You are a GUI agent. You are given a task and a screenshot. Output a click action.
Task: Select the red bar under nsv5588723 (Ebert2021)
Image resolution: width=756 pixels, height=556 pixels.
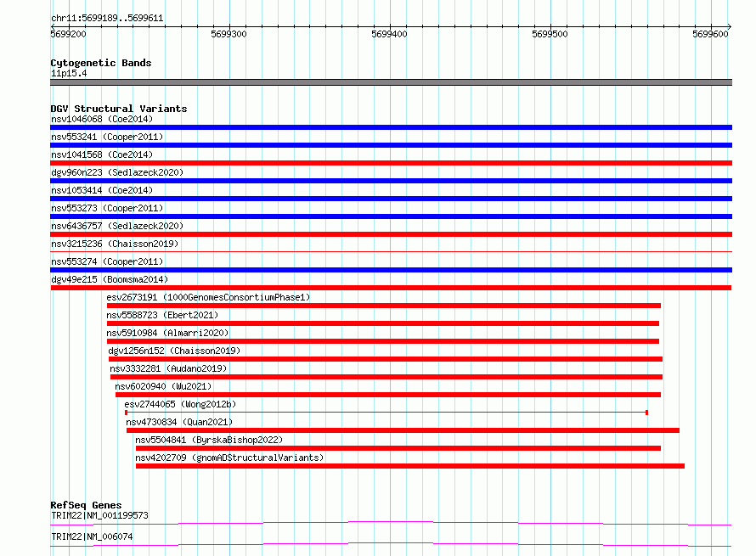tap(383, 323)
